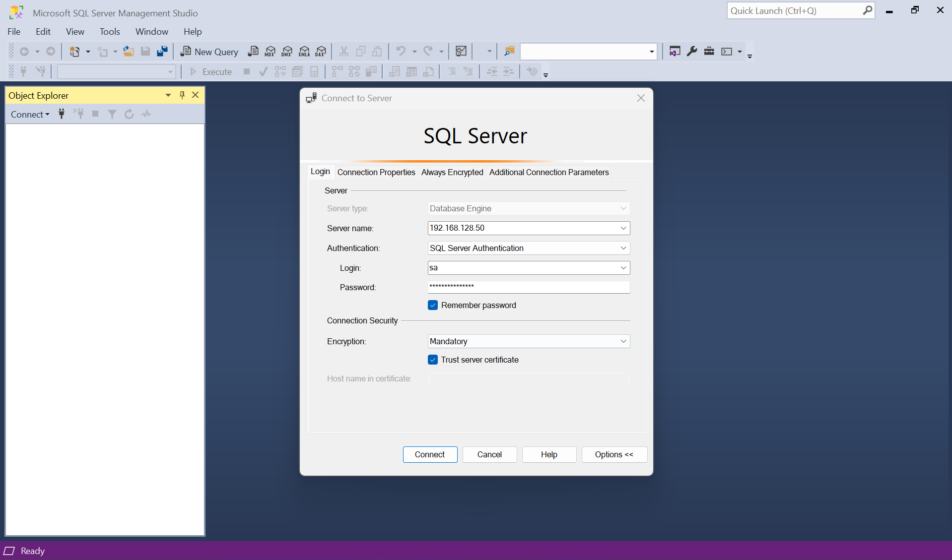Switch to the Connection Properties tab
This screenshot has height=560, width=952.
pos(376,172)
